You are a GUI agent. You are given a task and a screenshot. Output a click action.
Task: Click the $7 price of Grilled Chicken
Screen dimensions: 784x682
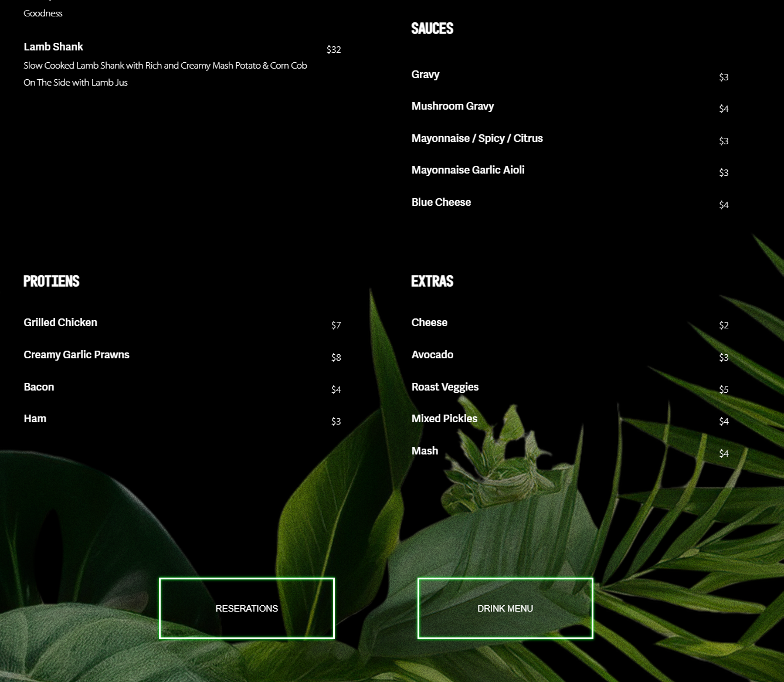tap(336, 325)
